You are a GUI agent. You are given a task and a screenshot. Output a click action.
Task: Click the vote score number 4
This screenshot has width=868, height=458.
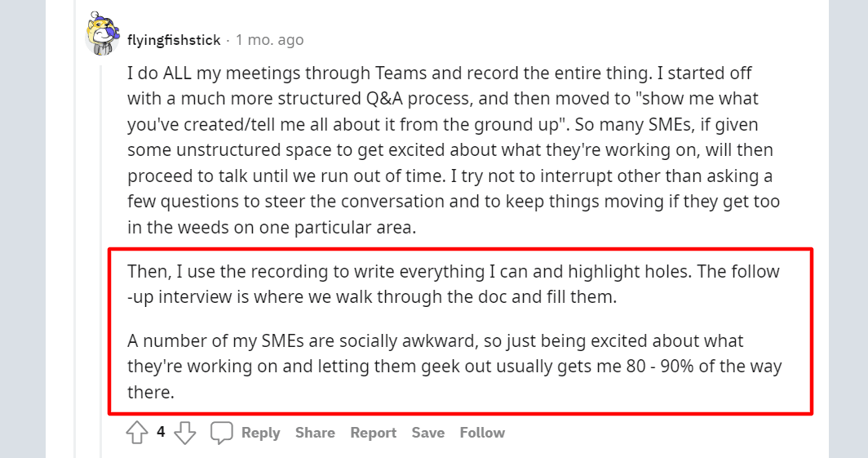pyautogui.click(x=161, y=432)
